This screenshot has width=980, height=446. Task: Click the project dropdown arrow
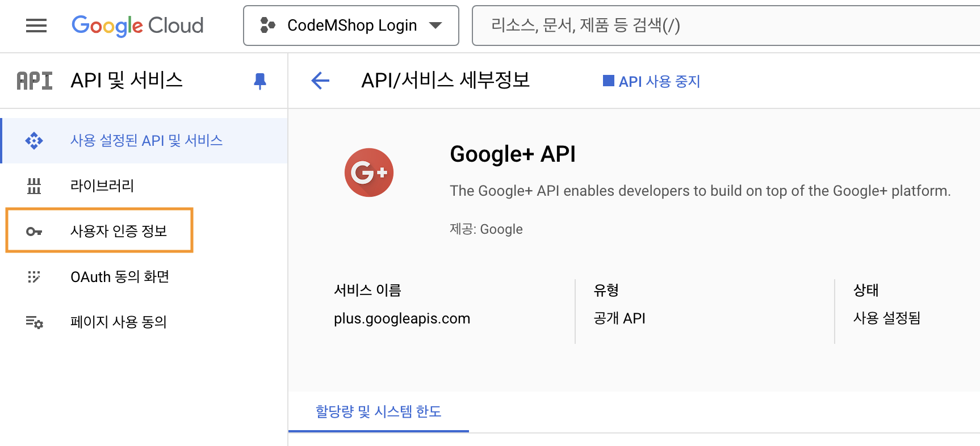tap(435, 26)
